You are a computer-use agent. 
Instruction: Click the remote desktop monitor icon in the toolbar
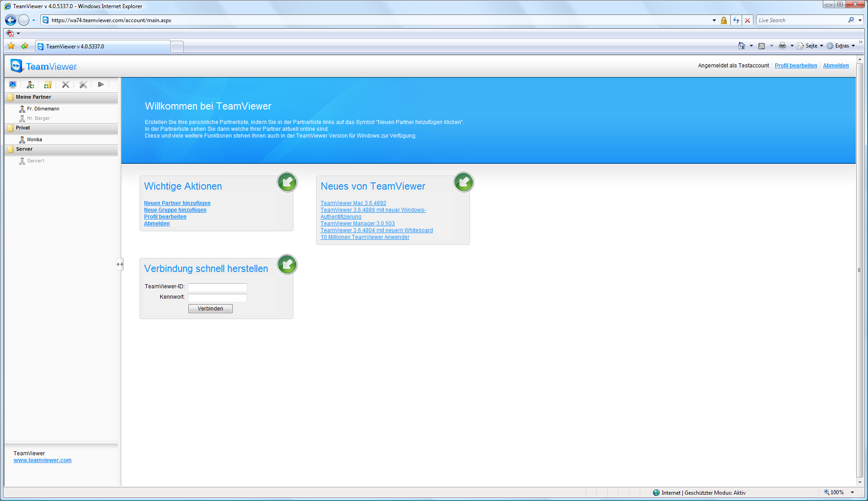(x=13, y=85)
